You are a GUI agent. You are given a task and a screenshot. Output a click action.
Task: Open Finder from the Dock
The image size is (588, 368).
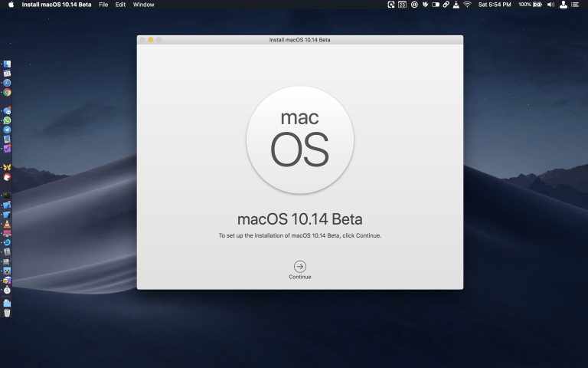tap(7, 64)
